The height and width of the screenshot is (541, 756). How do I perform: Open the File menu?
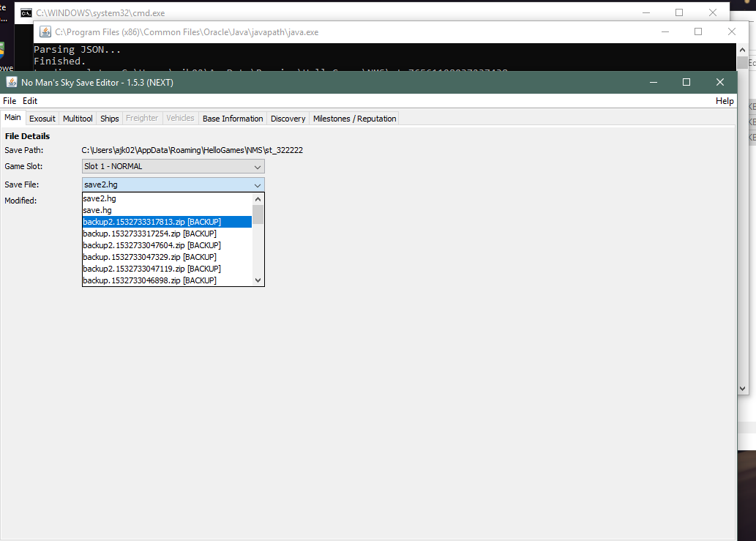[x=10, y=101]
